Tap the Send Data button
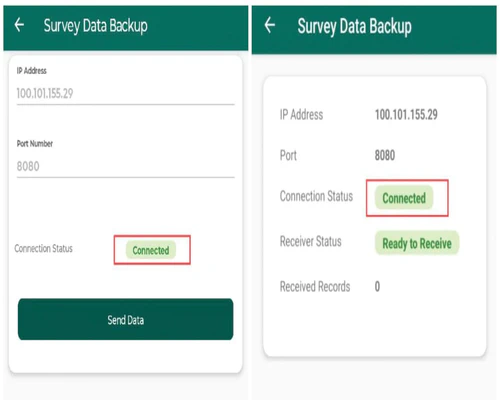This screenshot has width=500, height=400. (x=126, y=319)
